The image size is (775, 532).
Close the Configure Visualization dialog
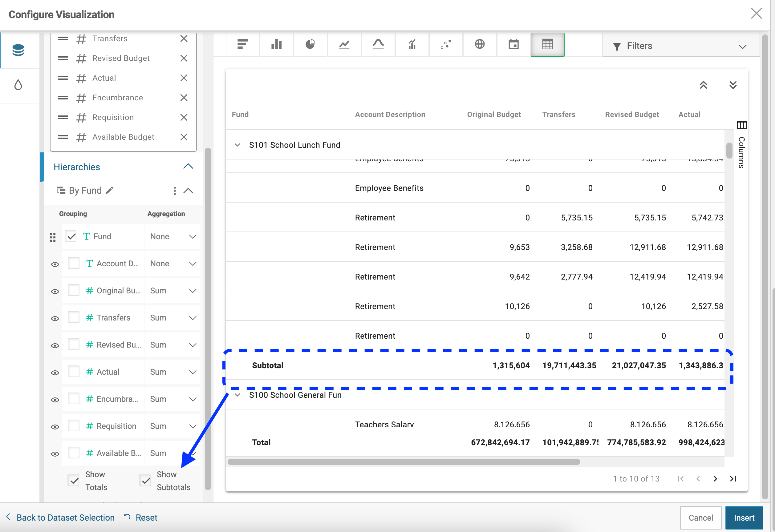pos(756,14)
